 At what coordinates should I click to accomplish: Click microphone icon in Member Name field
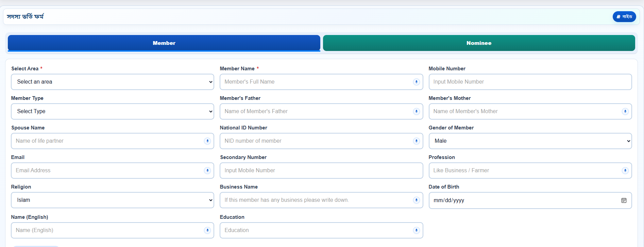point(416,82)
